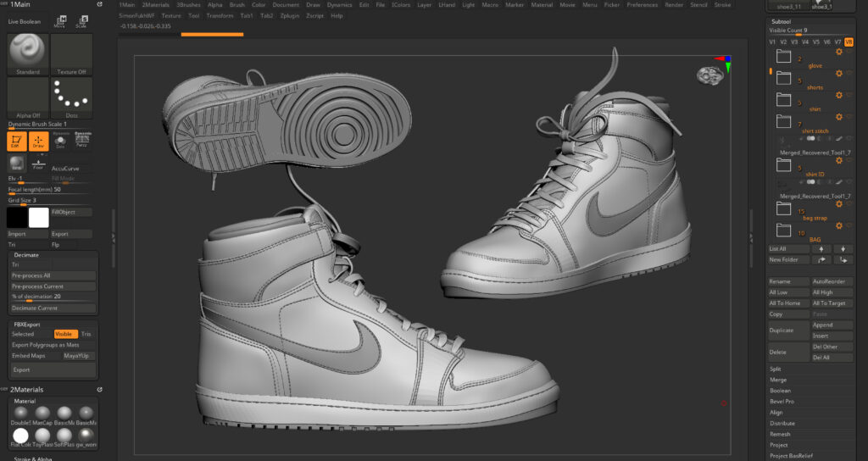Activate the Draw mode button

(38, 142)
